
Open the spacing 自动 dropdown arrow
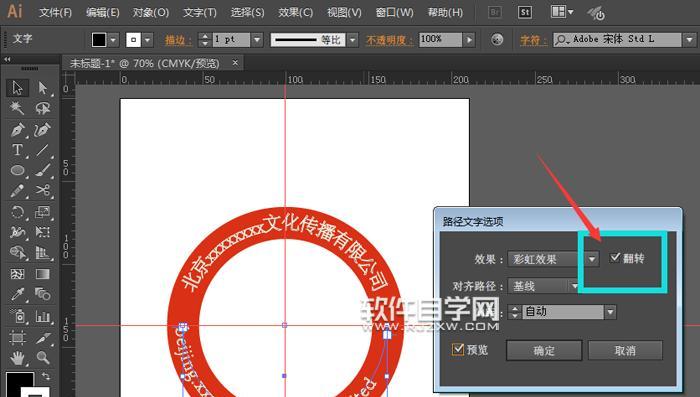[x=610, y=312]
